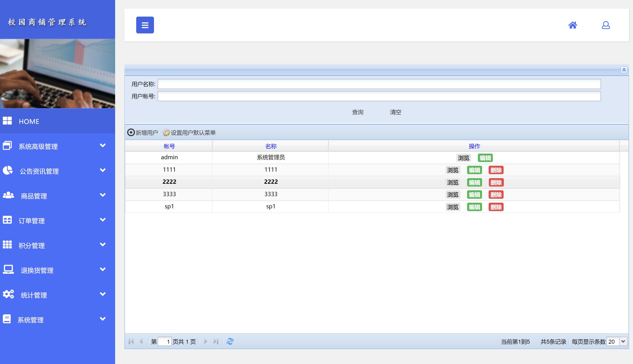Click 编辑 for 1111 row
The image size is (633, 364).
coord(474,170)
